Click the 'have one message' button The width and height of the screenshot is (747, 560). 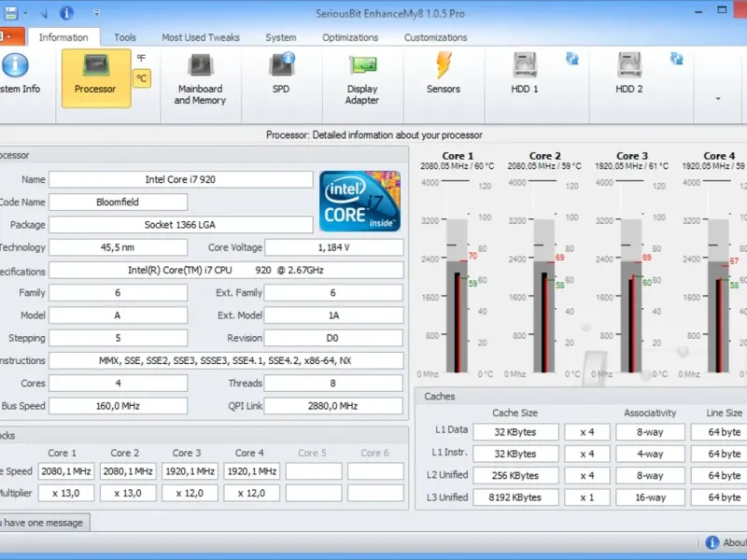(x=44, y=523)
